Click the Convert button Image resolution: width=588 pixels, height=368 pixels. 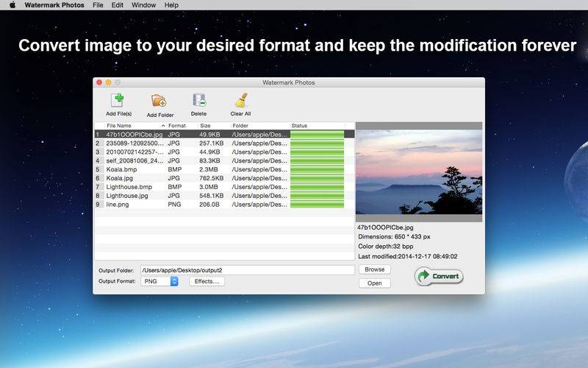pos(439,277)
